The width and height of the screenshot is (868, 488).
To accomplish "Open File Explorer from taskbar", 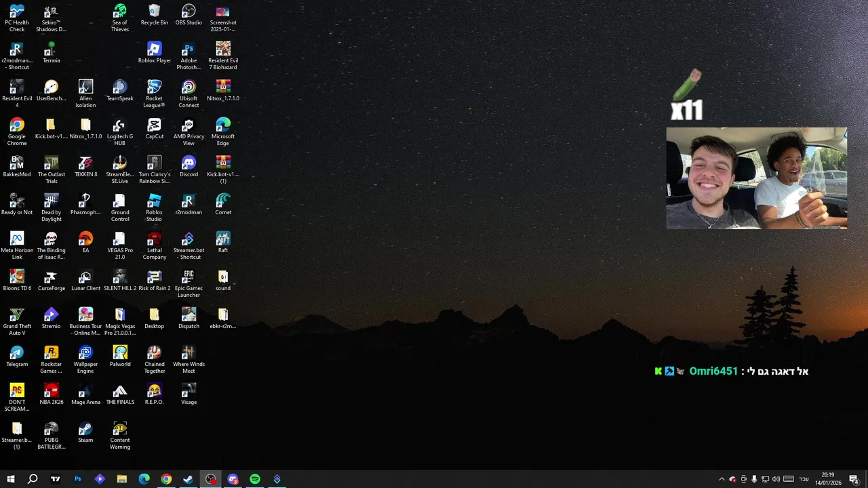I will click(122, 479).
